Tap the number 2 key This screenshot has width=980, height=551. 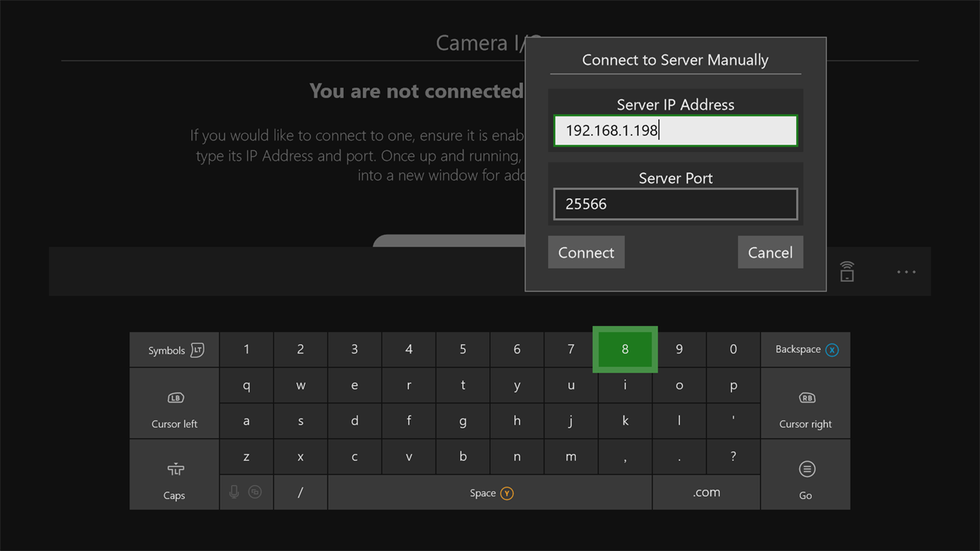click(300, 350)
